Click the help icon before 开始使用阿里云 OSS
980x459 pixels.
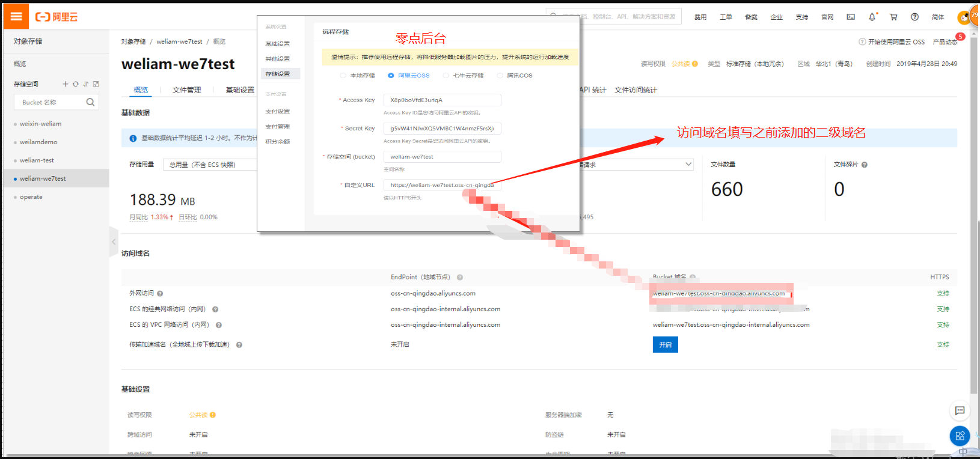coord(862,42)
